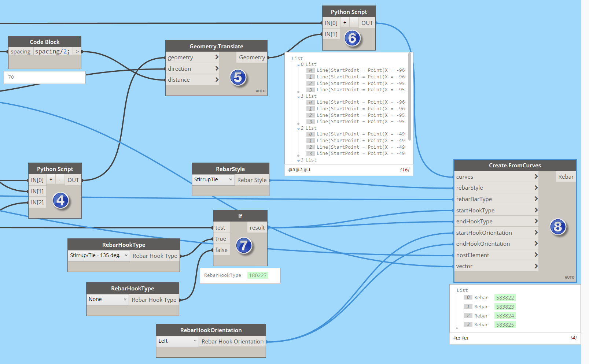Select the RebarHookOrientation node title

211,330
